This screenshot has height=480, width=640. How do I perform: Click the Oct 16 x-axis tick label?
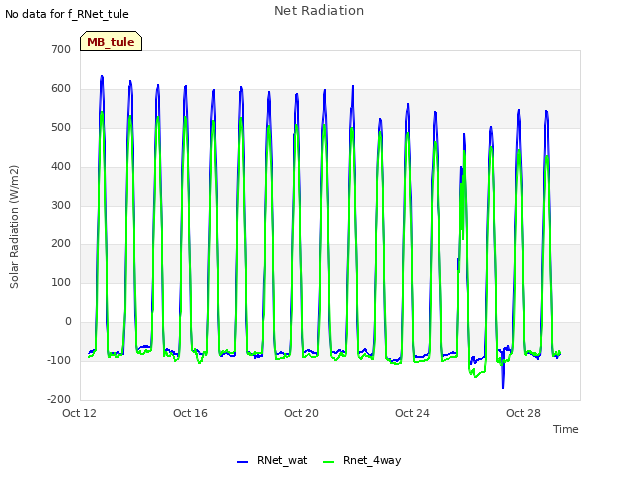190,413
